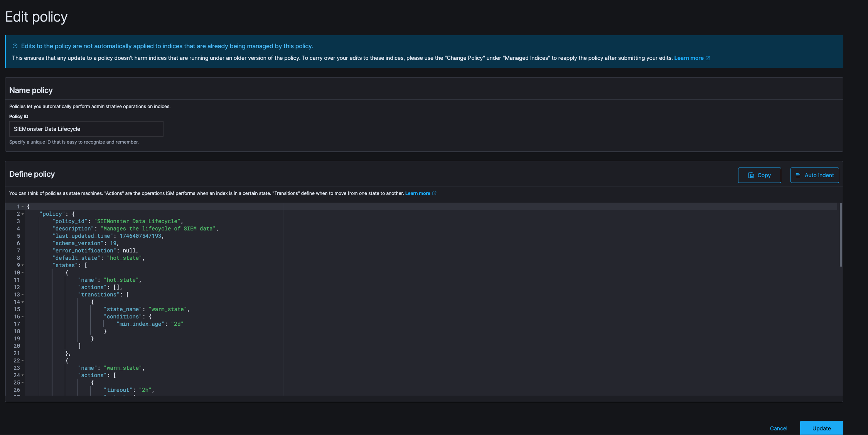Image resolution: width=868 pixels, height=435 pixels.
Task: Fold the "conditions" object on line 16
Action: [x=23, y=317]
